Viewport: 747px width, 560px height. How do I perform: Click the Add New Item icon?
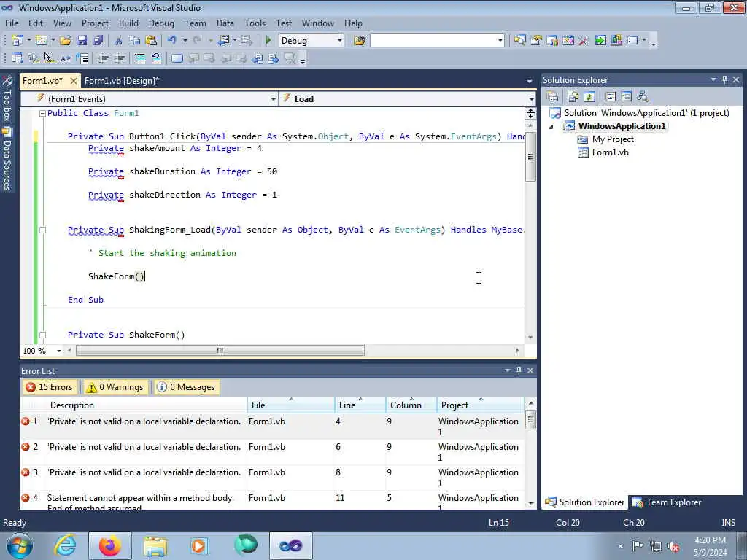coord(42,41)
